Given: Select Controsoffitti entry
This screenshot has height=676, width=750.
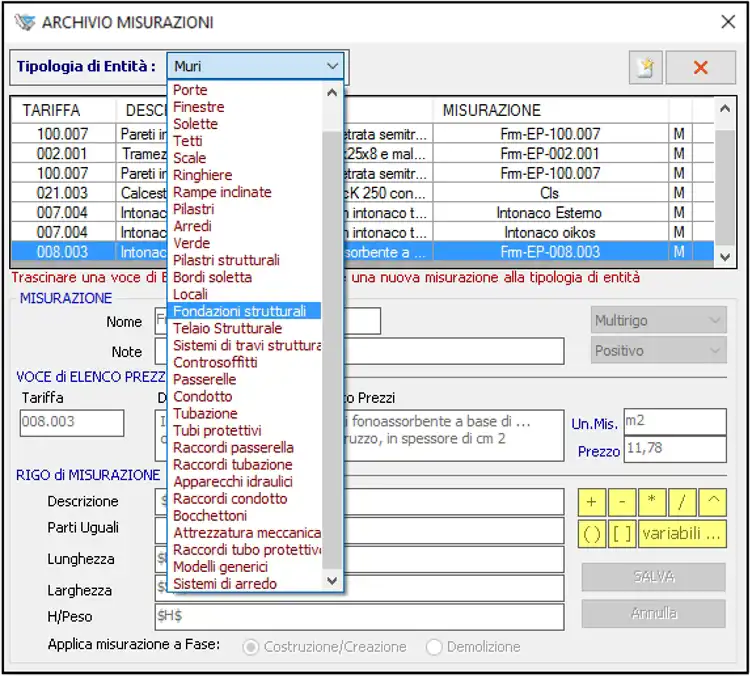Looking at the screenshot, I should [x=245, y=362].
